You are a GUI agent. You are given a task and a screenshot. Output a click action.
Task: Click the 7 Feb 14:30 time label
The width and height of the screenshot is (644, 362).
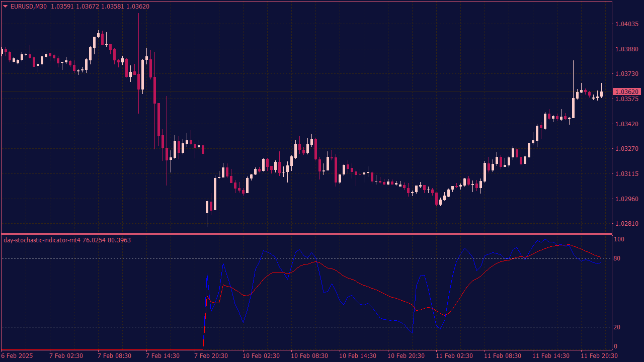click(163, 356)
